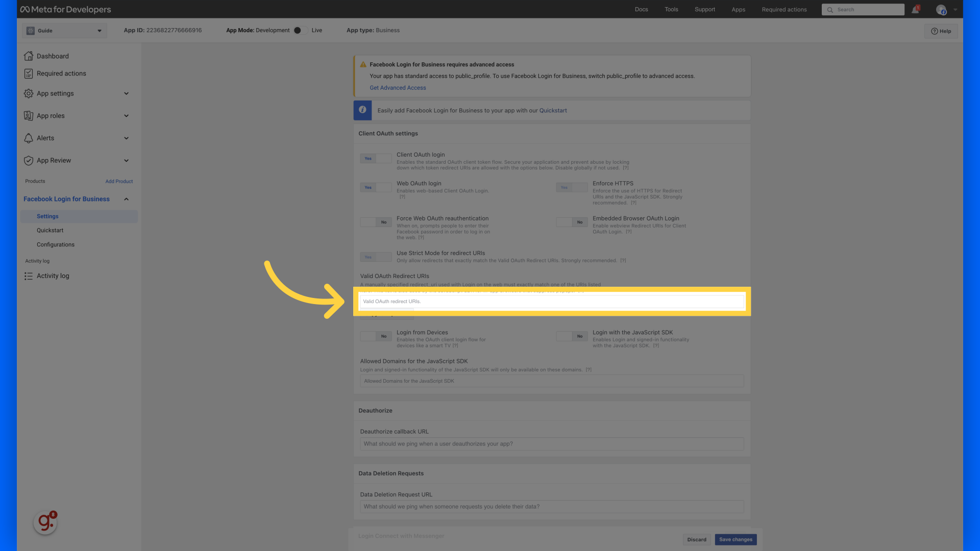980x551 pixels.
Task: Toggle Embedded Browser OAuth Login
Action: [x=572, y=222]
